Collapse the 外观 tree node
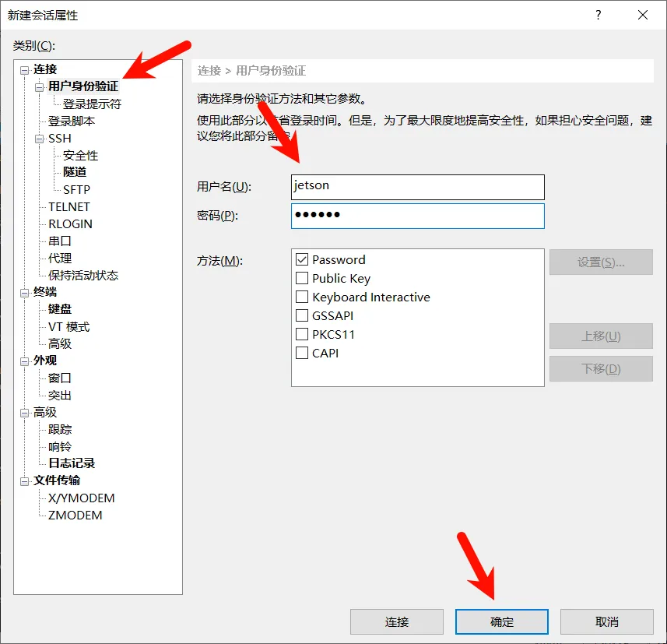The width and height of the screenshot is (667, 644). pyautogui.click(x=25, y=361)
